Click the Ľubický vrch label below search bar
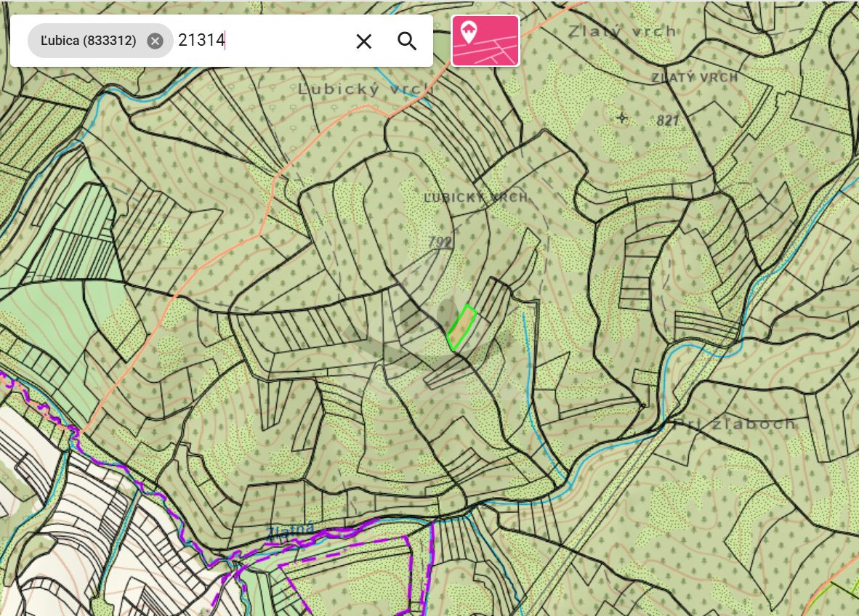 tap(364, 89)
